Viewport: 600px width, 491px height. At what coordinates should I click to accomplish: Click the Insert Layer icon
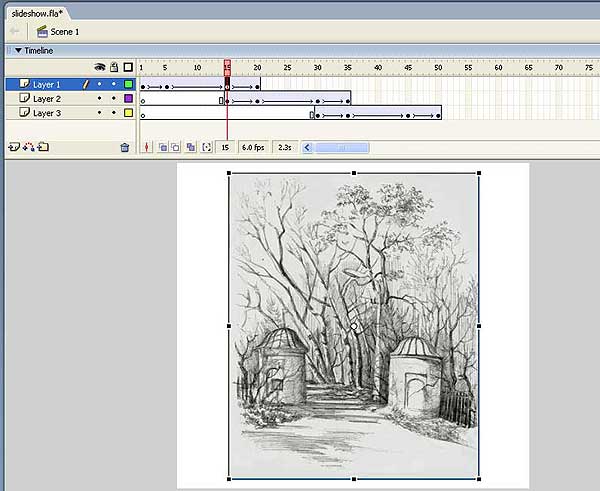pos(13,147)
